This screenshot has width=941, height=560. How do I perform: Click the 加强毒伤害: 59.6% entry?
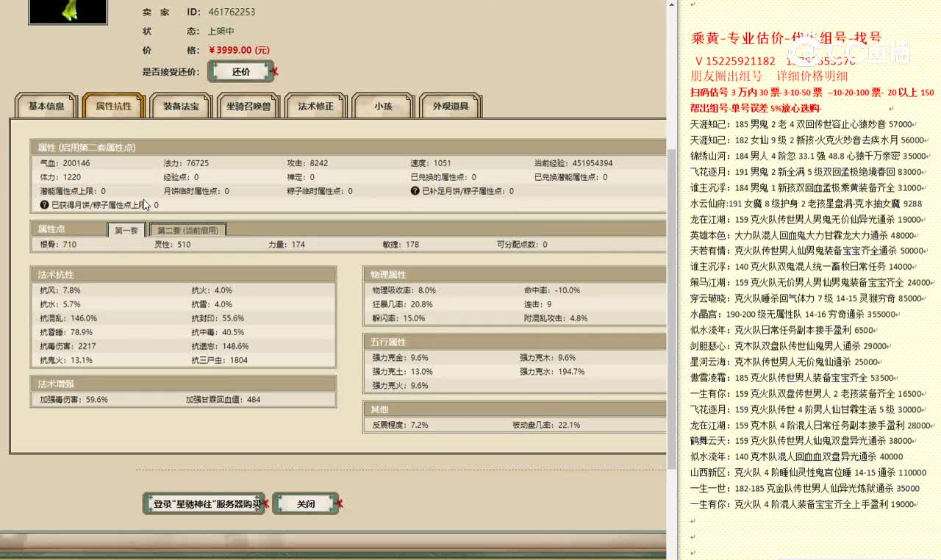pyautogui.click(x=74, y=400)
